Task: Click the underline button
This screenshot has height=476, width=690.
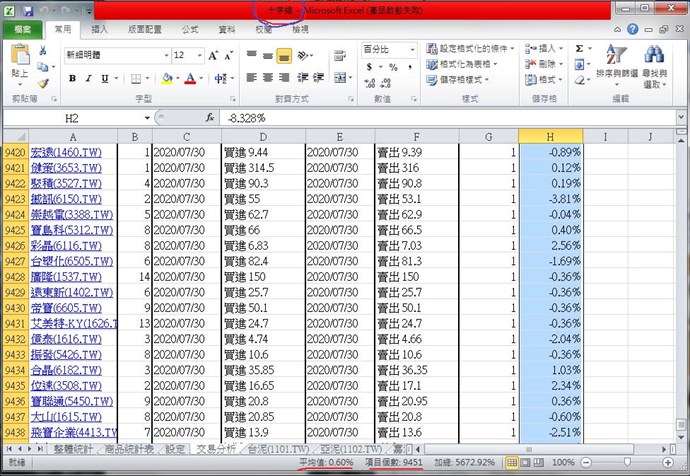Action: pos(105,79)
